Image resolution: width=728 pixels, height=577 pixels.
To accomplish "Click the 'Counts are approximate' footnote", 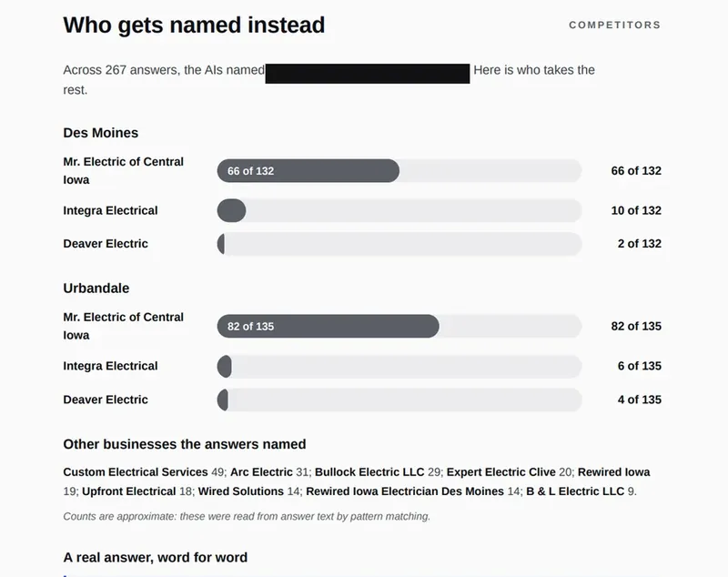I will point(247,517).
